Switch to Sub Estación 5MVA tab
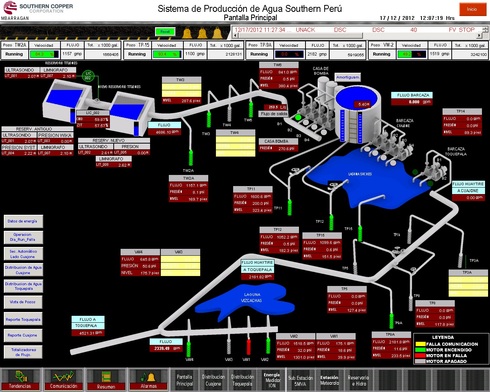Image resolution: width=490 pixels, height=392 pixels. (300, 380)
